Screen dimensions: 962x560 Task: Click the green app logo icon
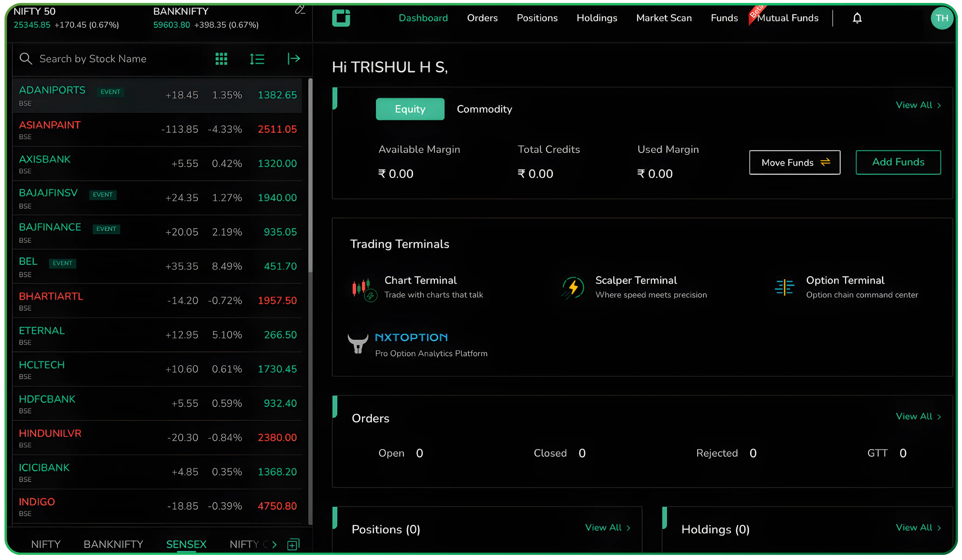[x=341, y=18]
